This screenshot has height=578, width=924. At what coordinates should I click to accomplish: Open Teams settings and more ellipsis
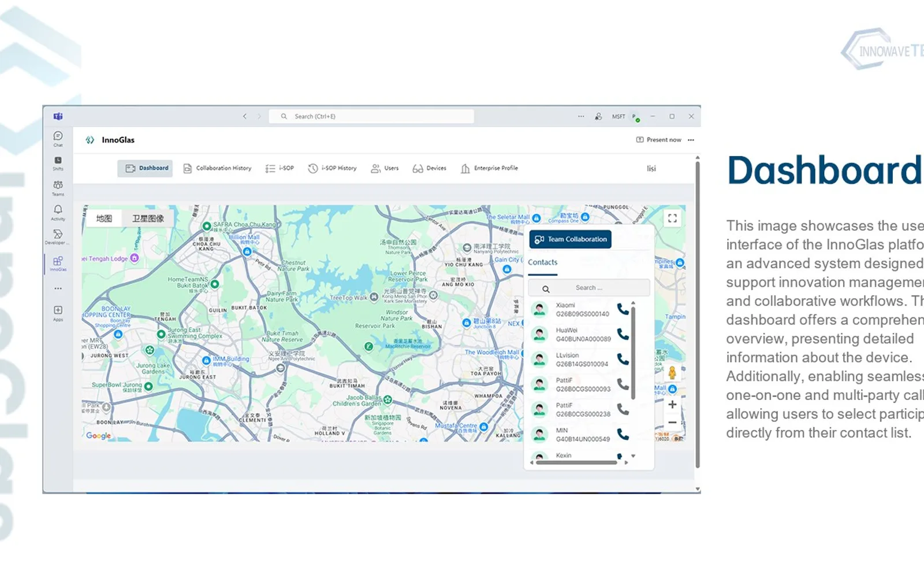(x=581, y=116)
